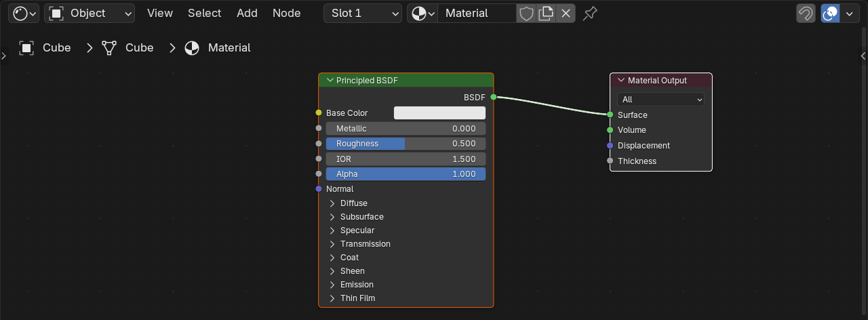Click the Alpha slider
The image size is (868, 320).
tap(406, 174)
